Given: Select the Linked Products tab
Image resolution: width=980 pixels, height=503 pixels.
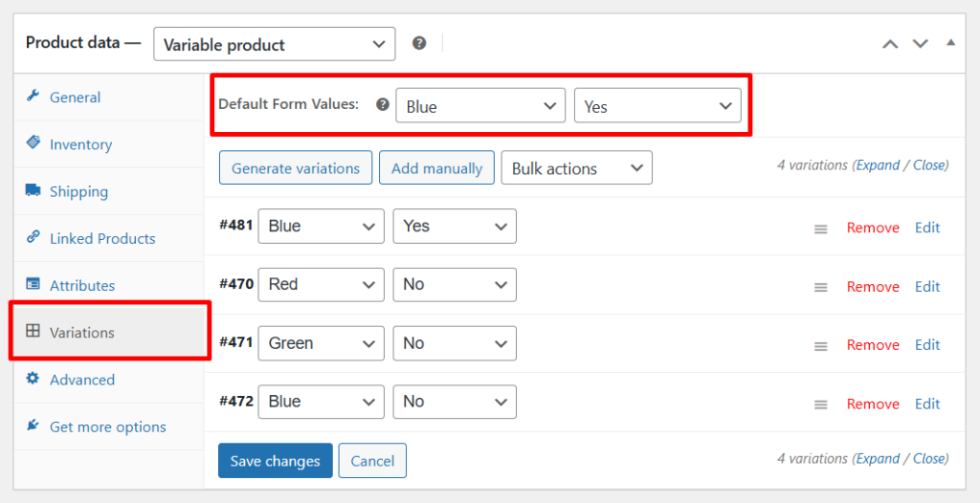Looking at the screenshot, I should pyautogui.click(x=102, y=239).
